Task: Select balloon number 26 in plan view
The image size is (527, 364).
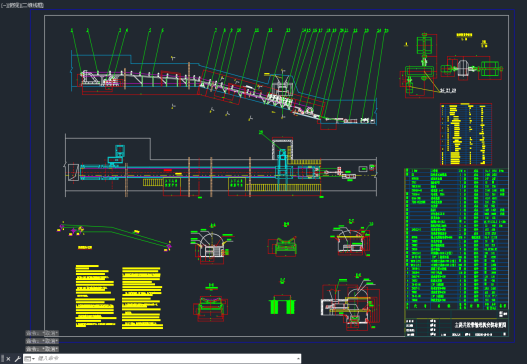Action: (x=261, y=132)
